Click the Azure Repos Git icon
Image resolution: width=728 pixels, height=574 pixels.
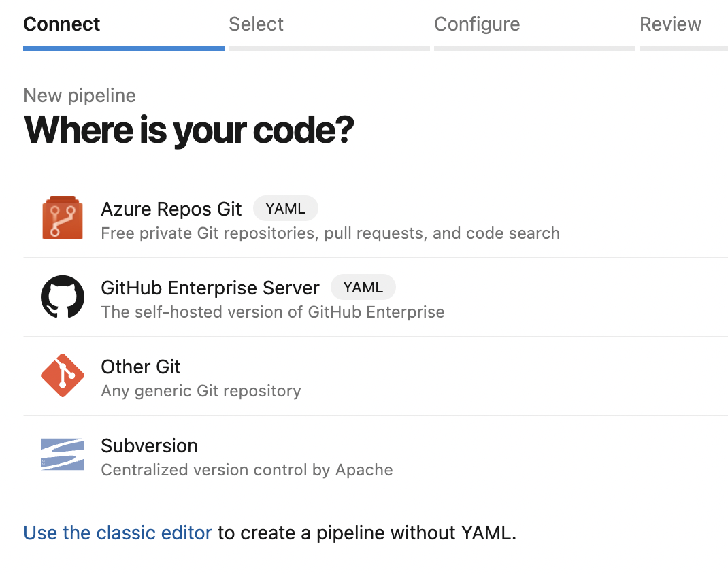[x=62, y=218]
